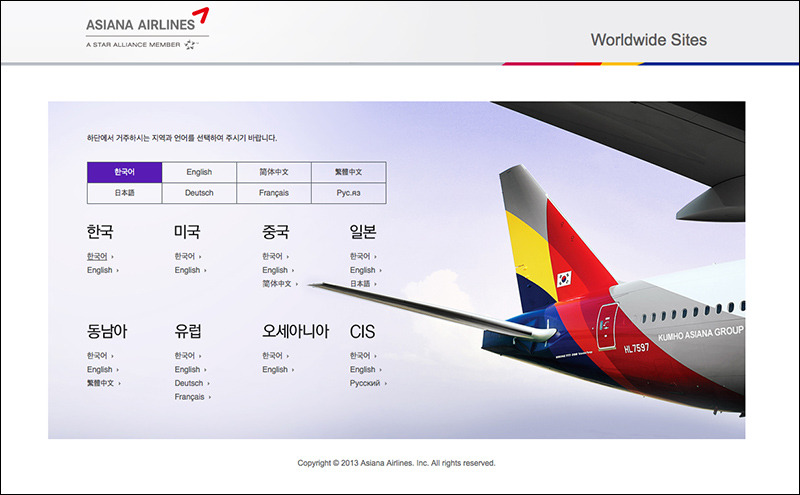The image size is (800, 495).
Task: Click the Star Alliance member emblem
Action: pyautogui.click(x=191, y=45)
